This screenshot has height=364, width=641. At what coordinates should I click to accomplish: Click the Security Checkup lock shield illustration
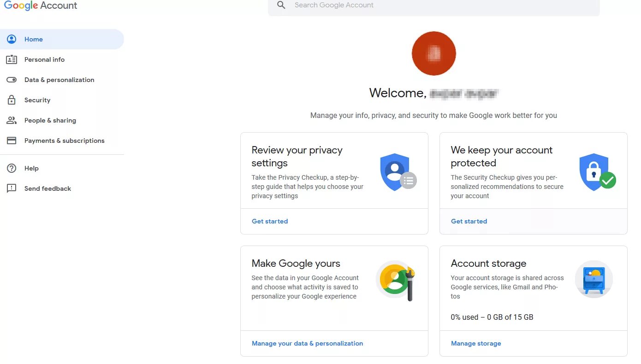(598, 172)
